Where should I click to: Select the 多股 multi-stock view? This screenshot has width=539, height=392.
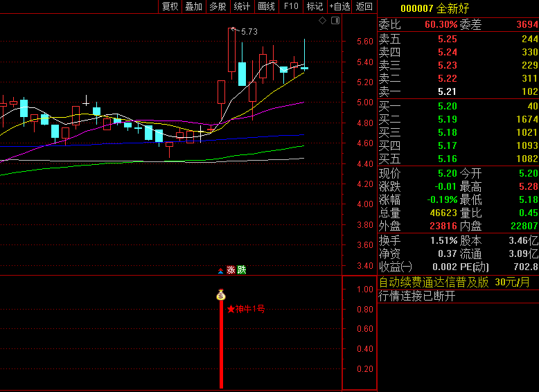[218, 6]
